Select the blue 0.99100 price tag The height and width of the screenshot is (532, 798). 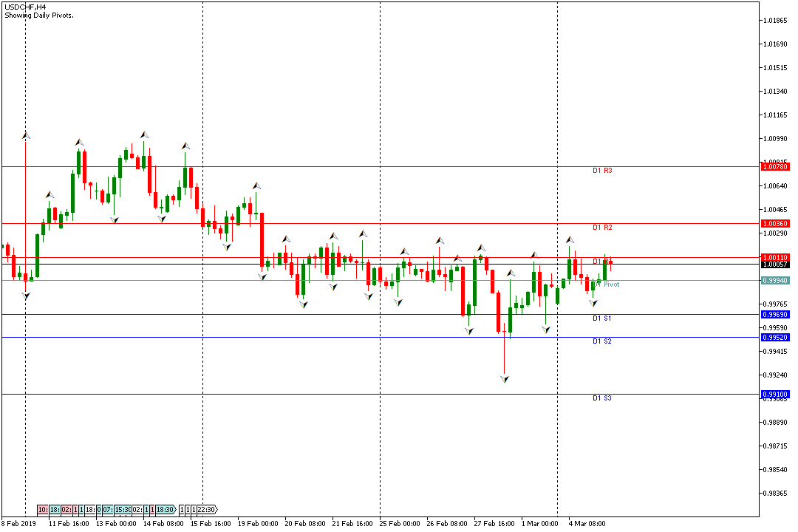coord(775,395)
